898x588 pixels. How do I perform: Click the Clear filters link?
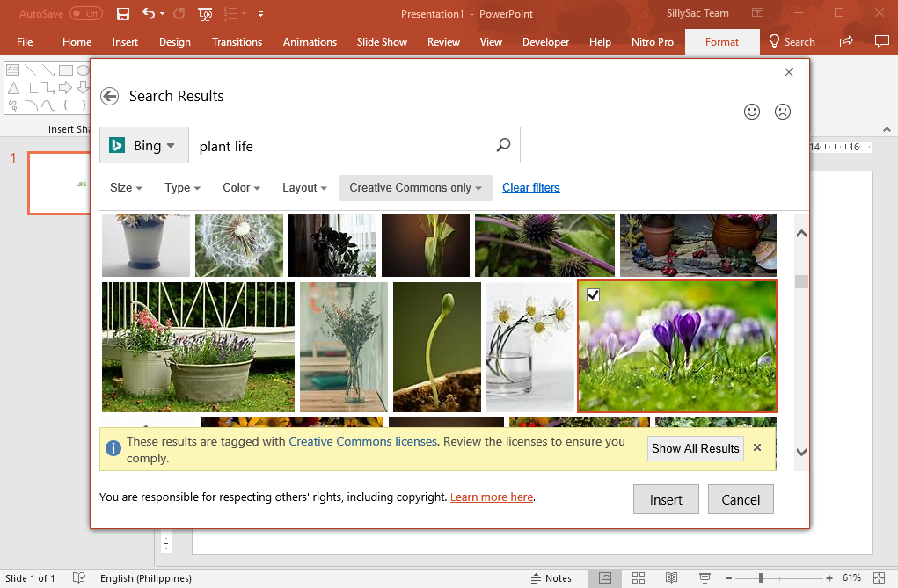(530, 188)
